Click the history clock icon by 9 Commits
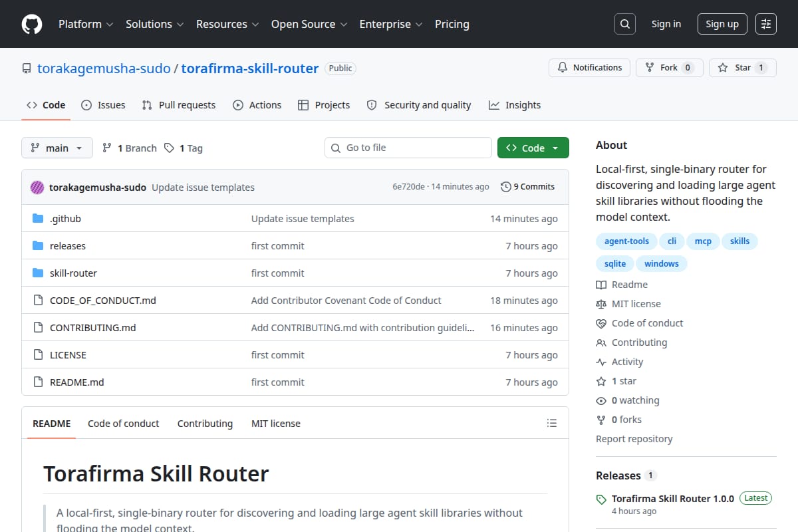This screenshot has width=798, height=532. (x=506, y=187)
